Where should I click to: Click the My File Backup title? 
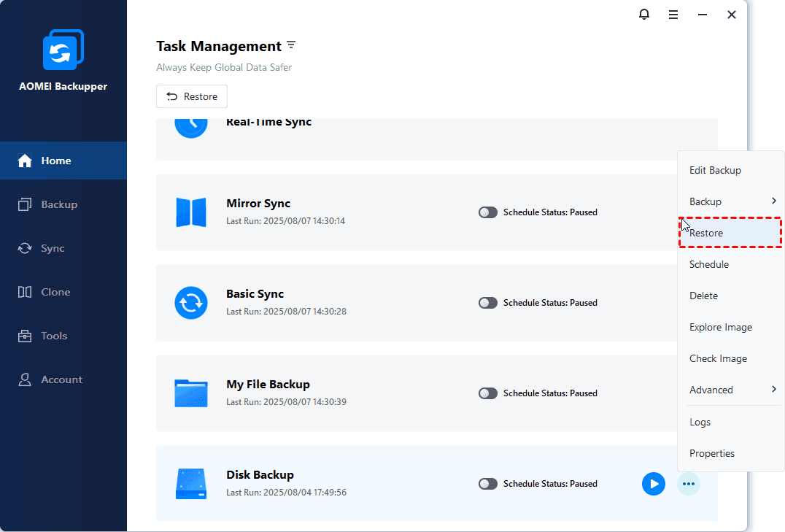pos(268,384)
